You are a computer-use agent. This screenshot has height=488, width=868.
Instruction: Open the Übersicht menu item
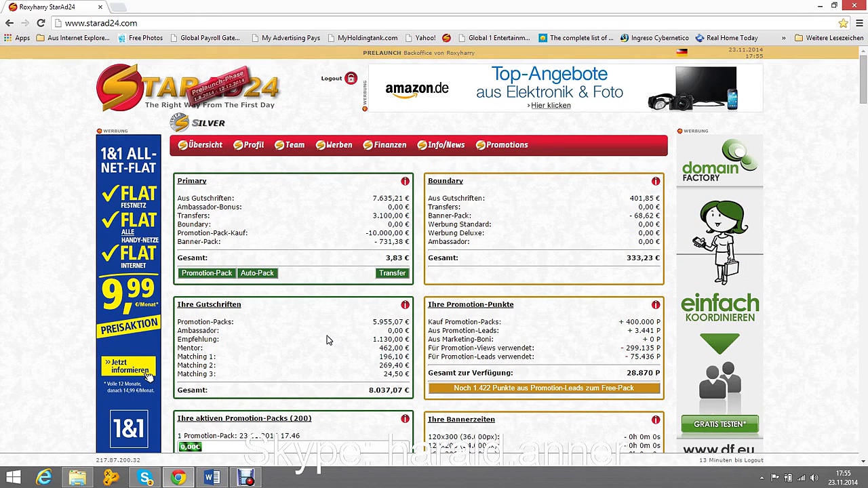click(200, 145)
